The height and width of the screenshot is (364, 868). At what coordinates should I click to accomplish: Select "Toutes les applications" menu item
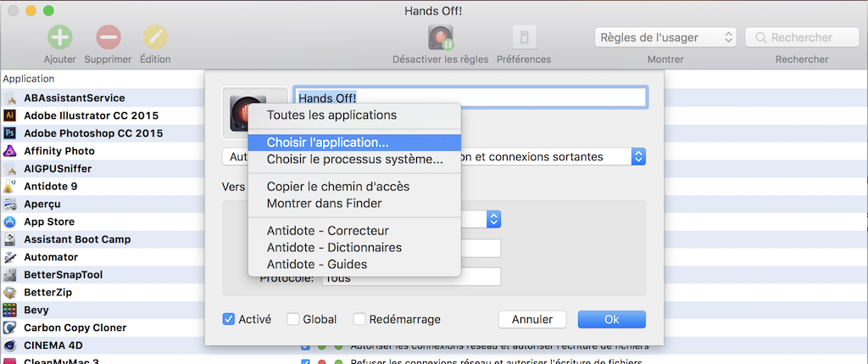point(331,115)
